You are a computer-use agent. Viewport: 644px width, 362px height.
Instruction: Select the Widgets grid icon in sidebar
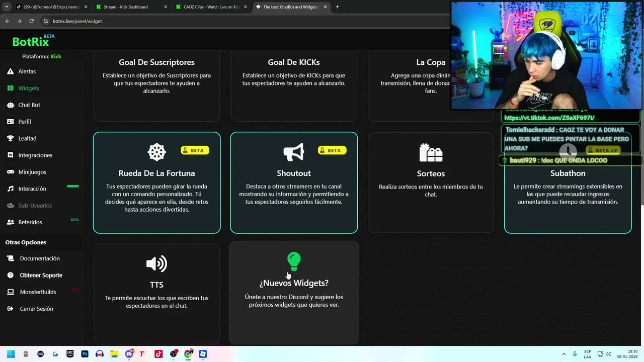(10, 88)
